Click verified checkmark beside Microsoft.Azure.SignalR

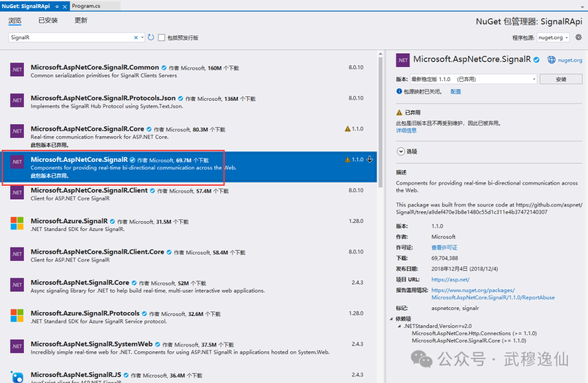point(113,222)
